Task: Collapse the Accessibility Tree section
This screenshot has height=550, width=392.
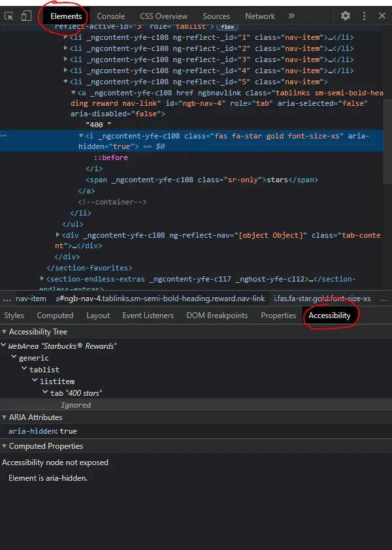Action: coord(4,331)
